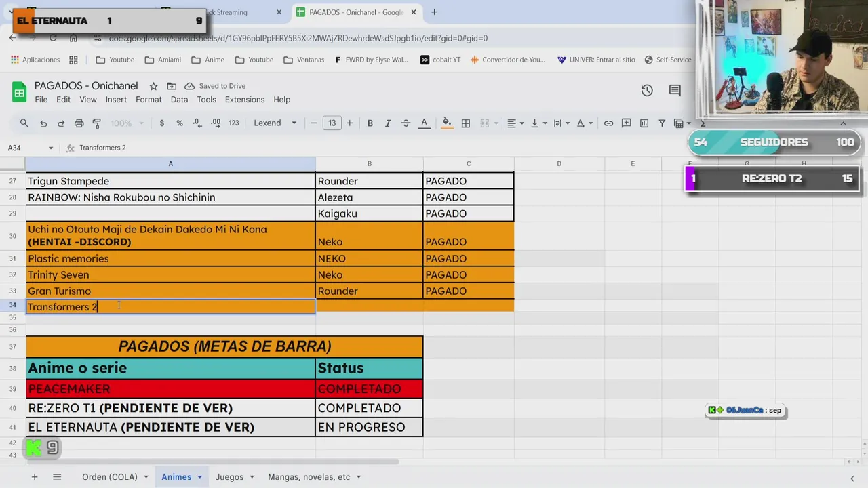The image size is (868, 488).
Task: Open horizontal align dropdown
Action: click(x=515, y=123)
